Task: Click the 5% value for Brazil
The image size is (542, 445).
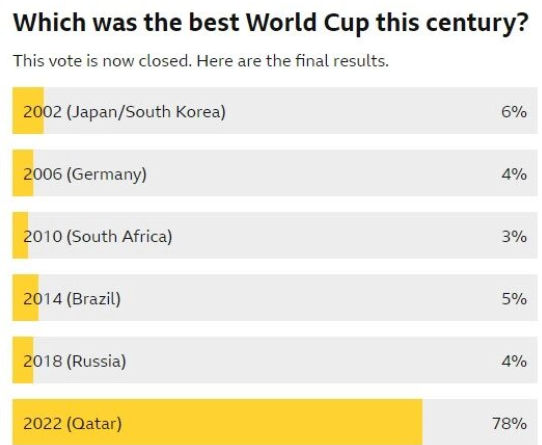Action: click(x=514, y=299)
